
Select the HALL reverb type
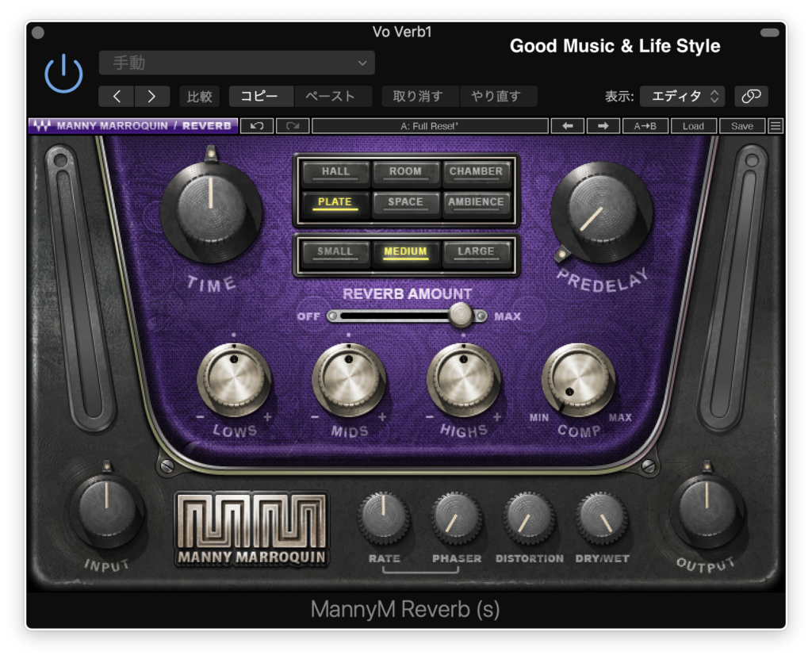click(x=335, y=172)
